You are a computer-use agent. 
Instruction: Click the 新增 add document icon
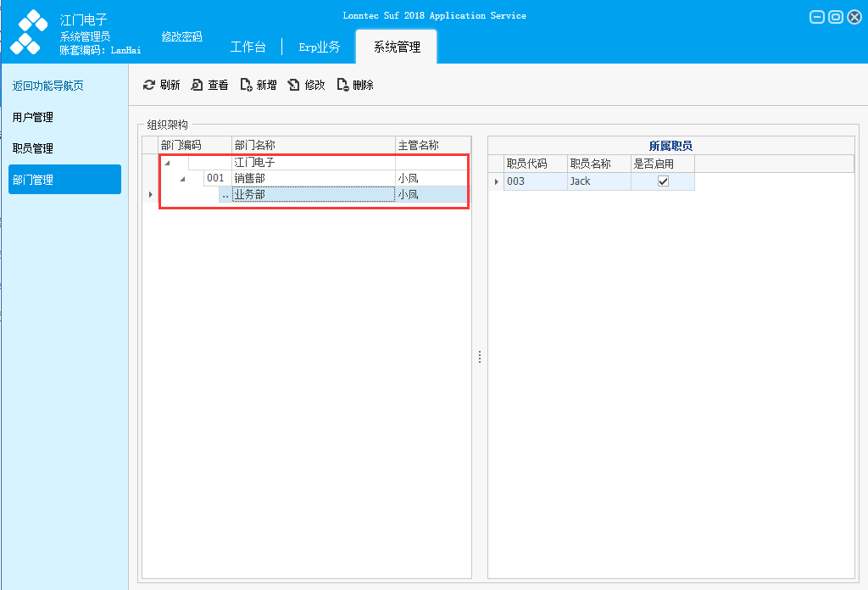click(246, 85)
